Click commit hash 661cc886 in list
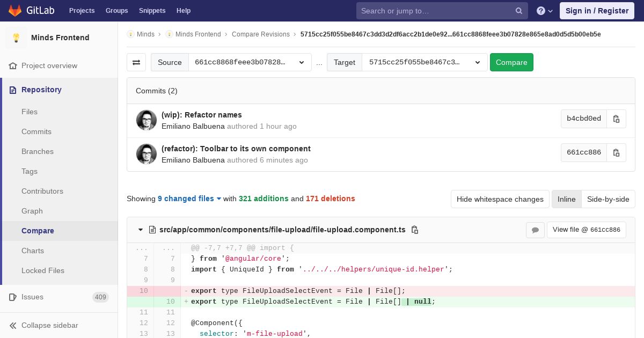 tap(584, 152)
